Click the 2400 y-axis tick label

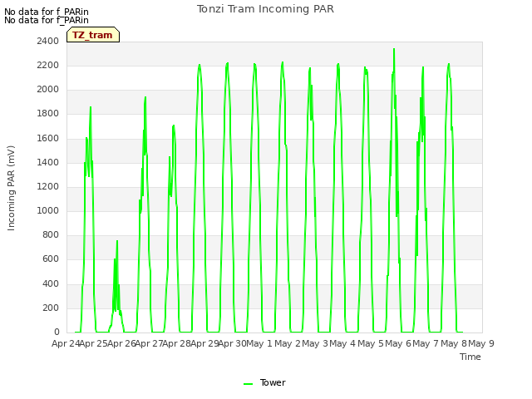48,41
